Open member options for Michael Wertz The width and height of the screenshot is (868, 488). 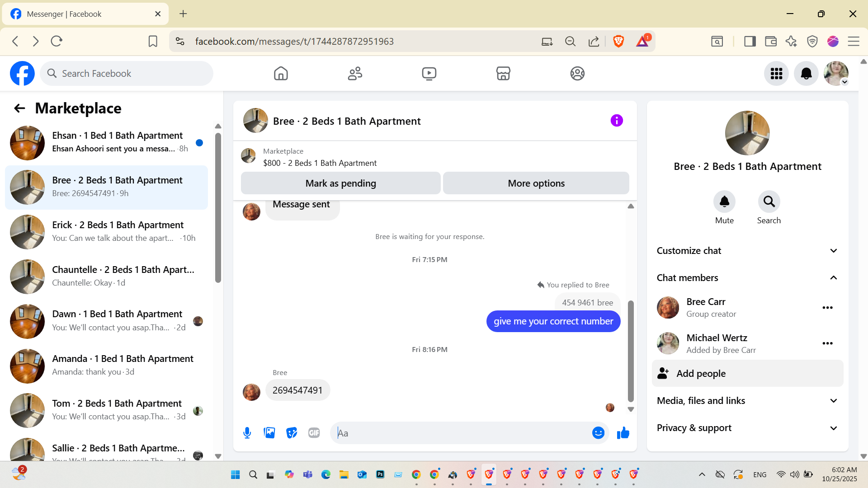827,343
